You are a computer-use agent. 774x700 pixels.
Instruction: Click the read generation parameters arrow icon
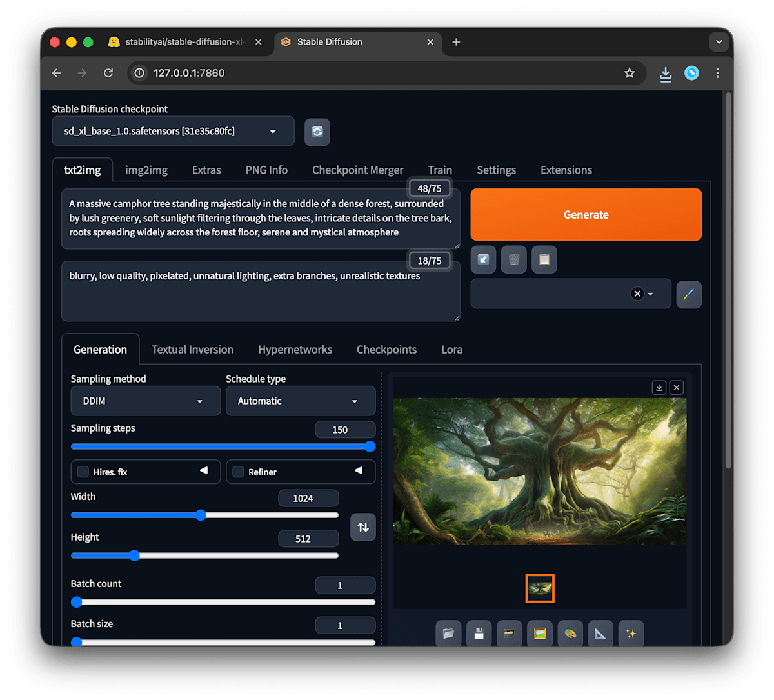pyautogui.click(x=483, y=259)
